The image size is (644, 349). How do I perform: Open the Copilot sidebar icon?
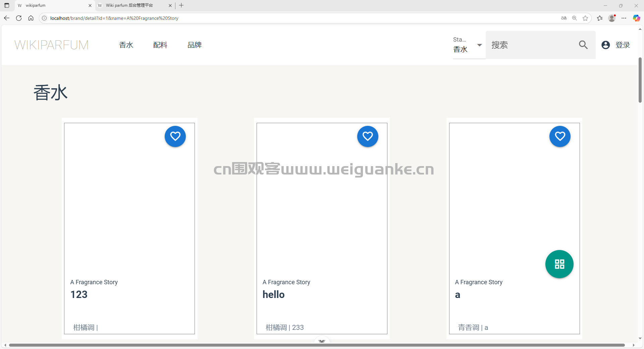pos(636,18)
